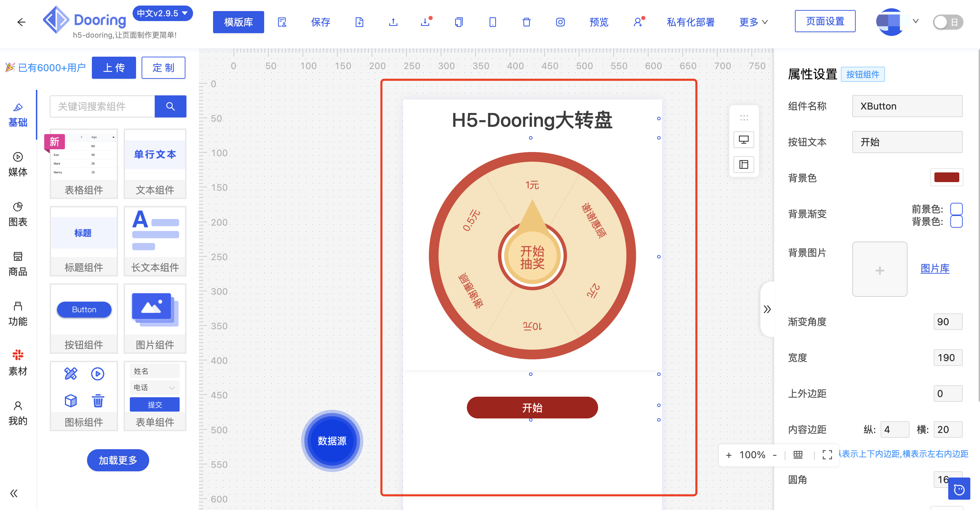Open the user avatar dropdown arrow
The image size is (980, 510).
click(916, 21)
